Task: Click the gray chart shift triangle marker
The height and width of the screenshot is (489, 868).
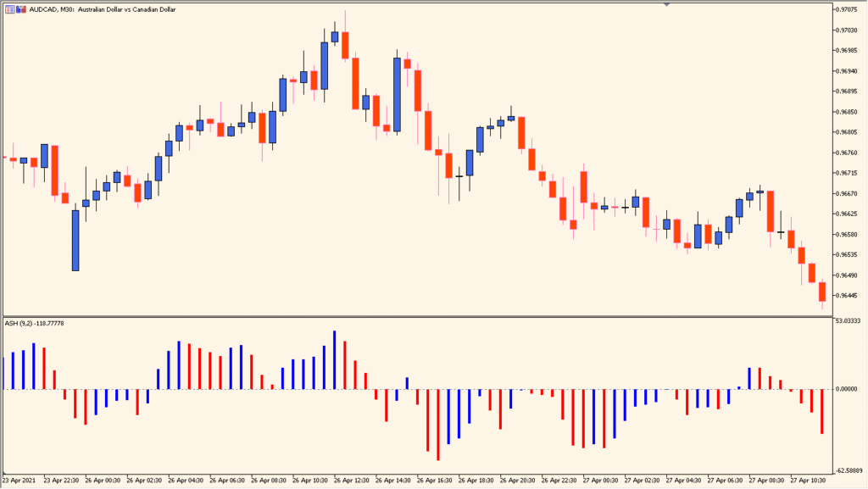Action: [x=666, y=4]
